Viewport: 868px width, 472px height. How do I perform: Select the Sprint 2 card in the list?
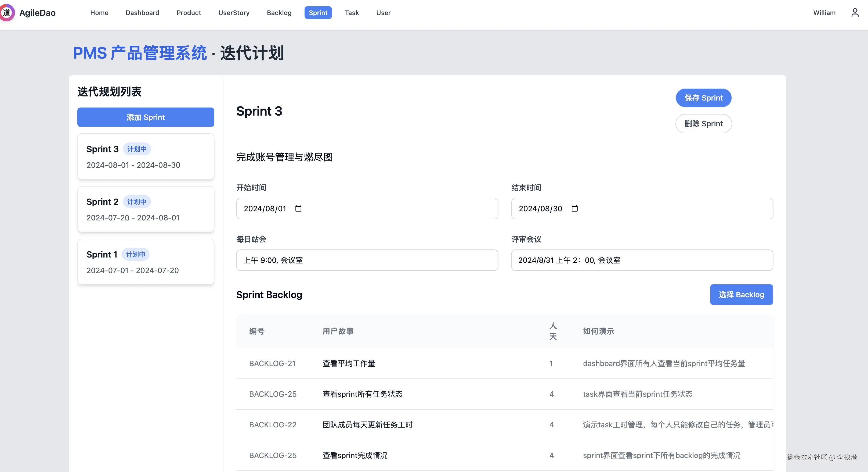tap(145, 209)
